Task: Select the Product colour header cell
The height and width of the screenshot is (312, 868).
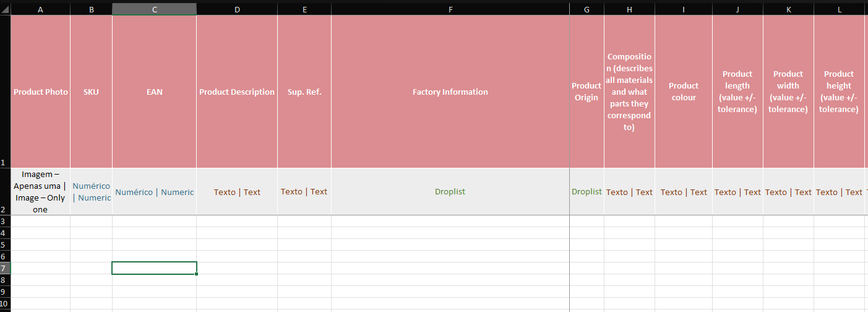Action: click(683, 92)
